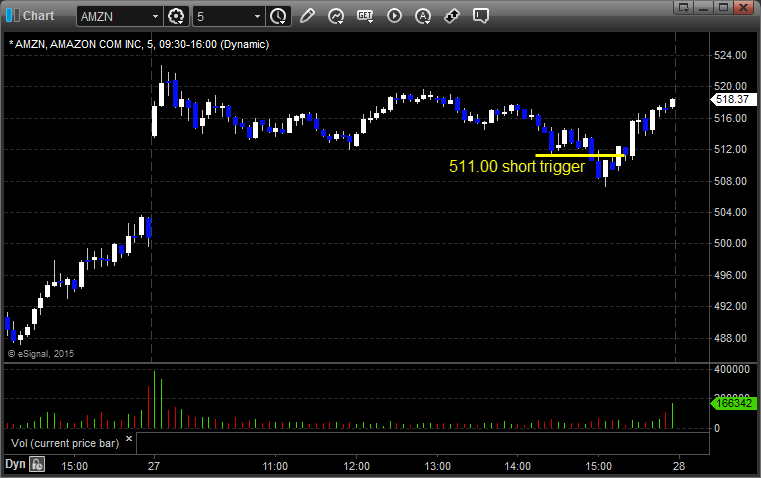The width and height of the screenshot is (761, 478).
Task: Click the 11:00 time axis label
Action: 275,466
